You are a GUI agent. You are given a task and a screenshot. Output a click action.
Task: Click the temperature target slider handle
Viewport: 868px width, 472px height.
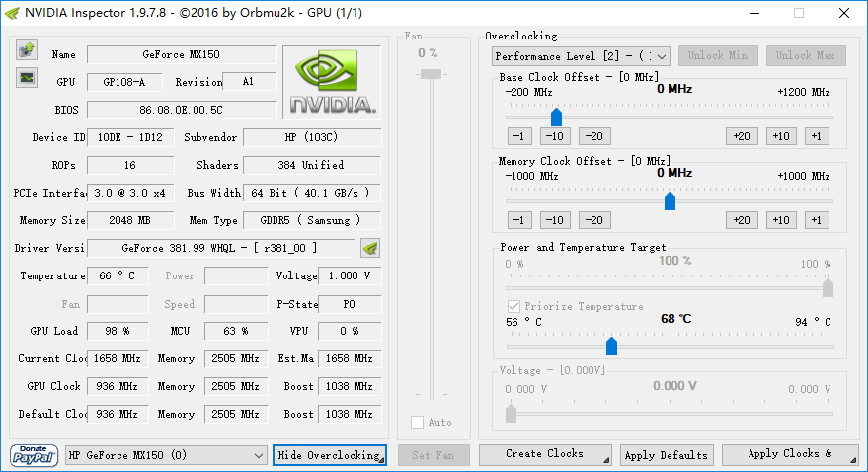[611, 346]
